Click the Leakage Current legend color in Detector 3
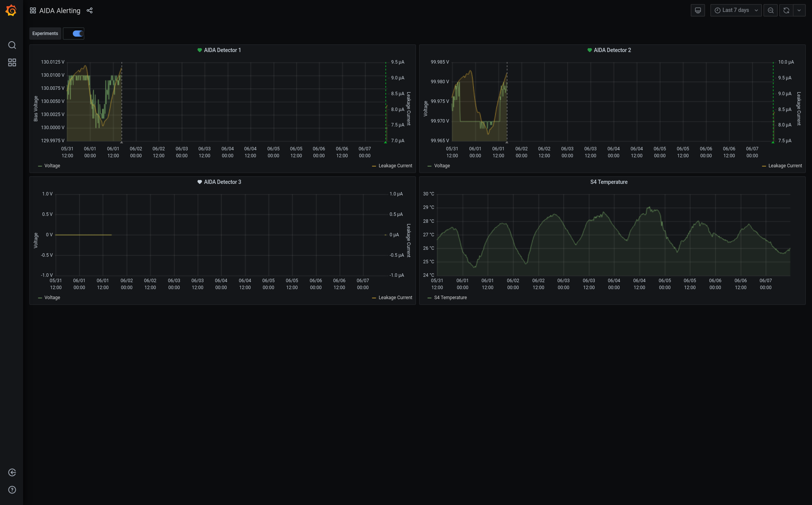 pyautogui.click(x=374, y=298)
